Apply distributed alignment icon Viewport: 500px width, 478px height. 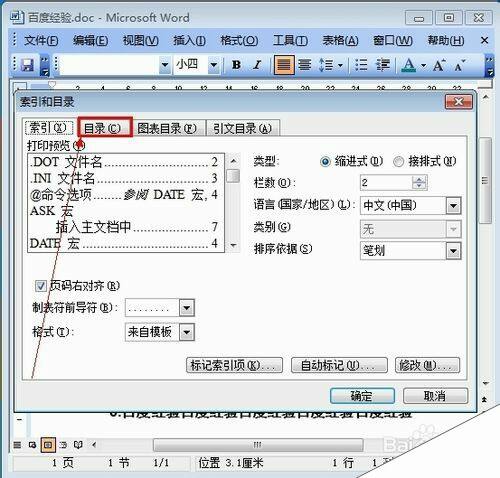click(305, 65)
